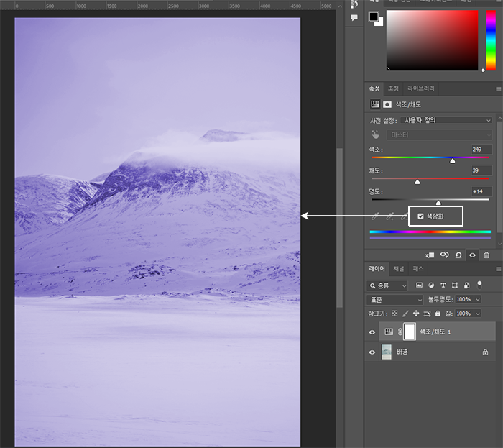Click the 배경 layer name

[402, 352]
